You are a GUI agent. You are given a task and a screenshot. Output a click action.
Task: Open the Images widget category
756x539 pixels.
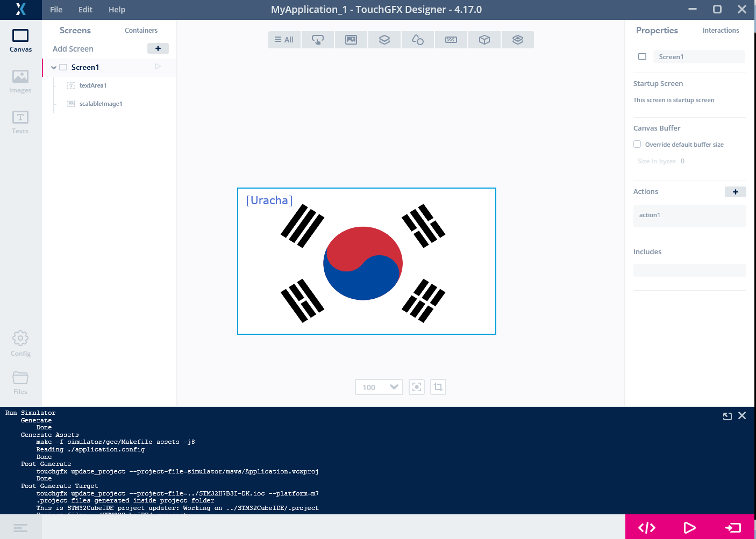coord(351,40)
